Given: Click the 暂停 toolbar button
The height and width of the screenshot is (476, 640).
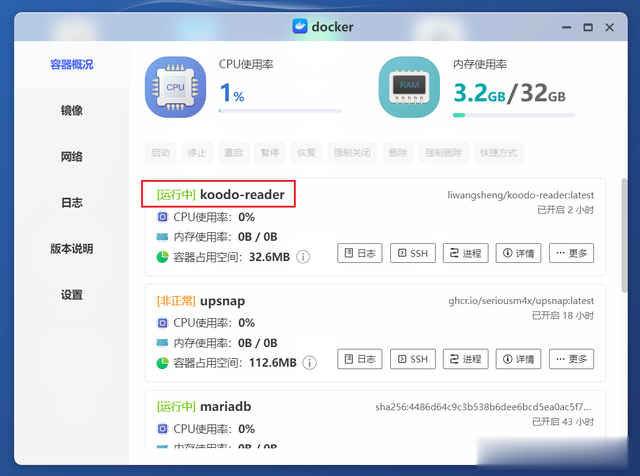Looking at the screenshot, I should pyautogui.click(x=270, y=153).
